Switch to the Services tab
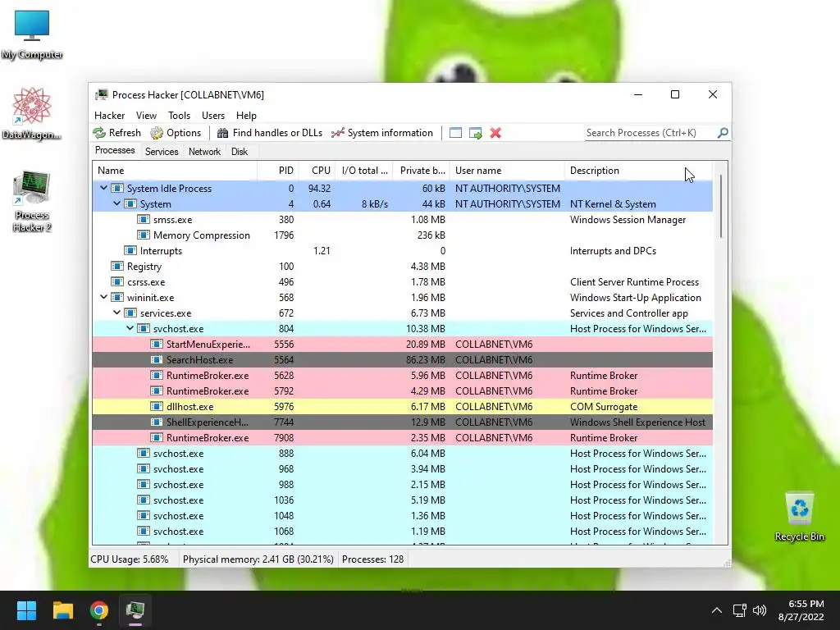This screenshot has width=840, height=630. click(162, 152)
